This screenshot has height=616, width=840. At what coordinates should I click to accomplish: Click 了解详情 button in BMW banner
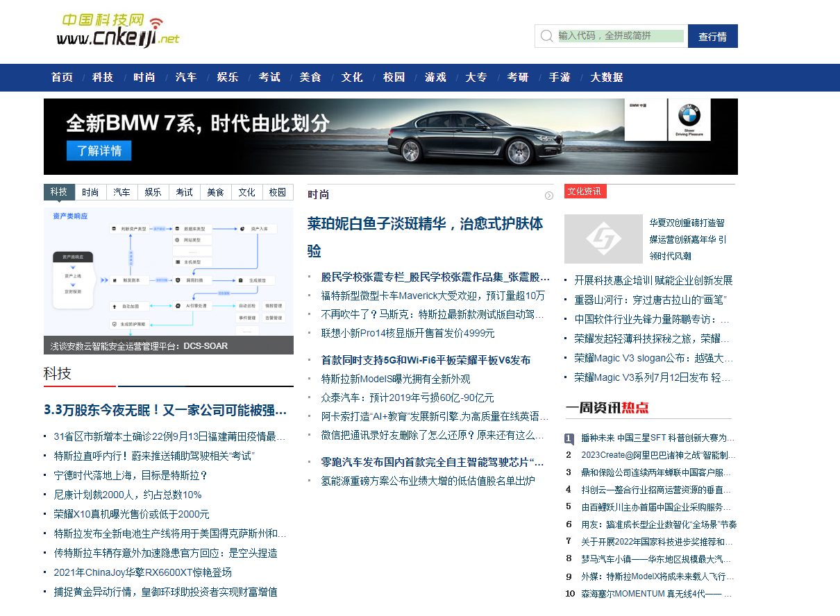click(99, 151)
